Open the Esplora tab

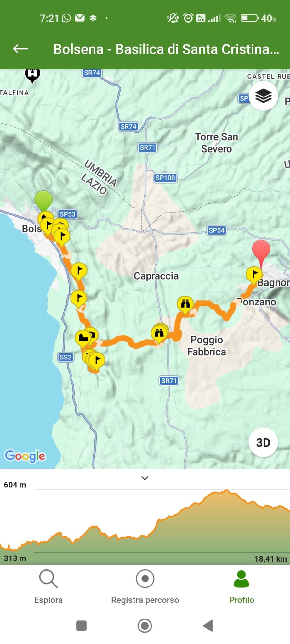(x=48, y=587)
